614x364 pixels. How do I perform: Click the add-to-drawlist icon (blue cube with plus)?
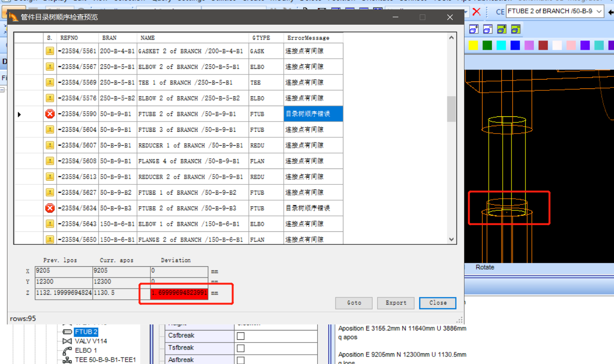click(x=474, y=29)
